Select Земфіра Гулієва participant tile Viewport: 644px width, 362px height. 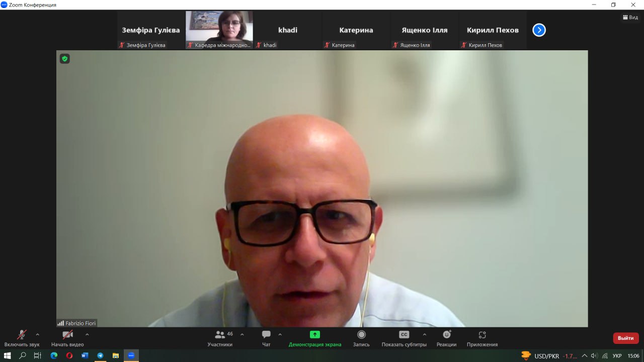pyautogui.click(x=150, y=30)
